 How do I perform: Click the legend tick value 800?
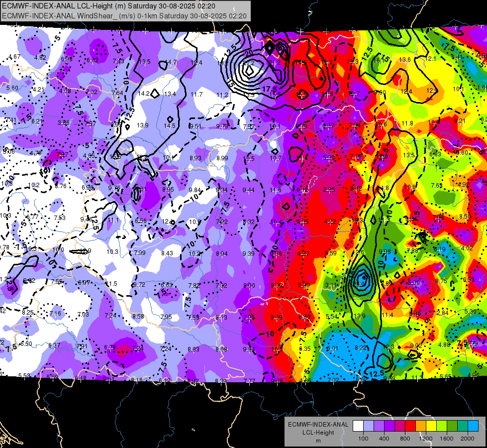[405, 439]
